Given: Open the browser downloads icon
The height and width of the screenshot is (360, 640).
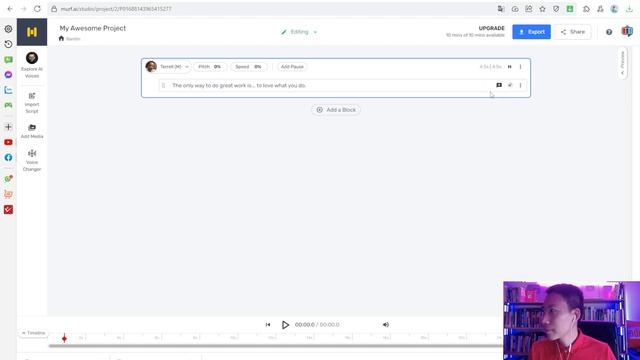Looking at the screenshot, I should (629, 9).
